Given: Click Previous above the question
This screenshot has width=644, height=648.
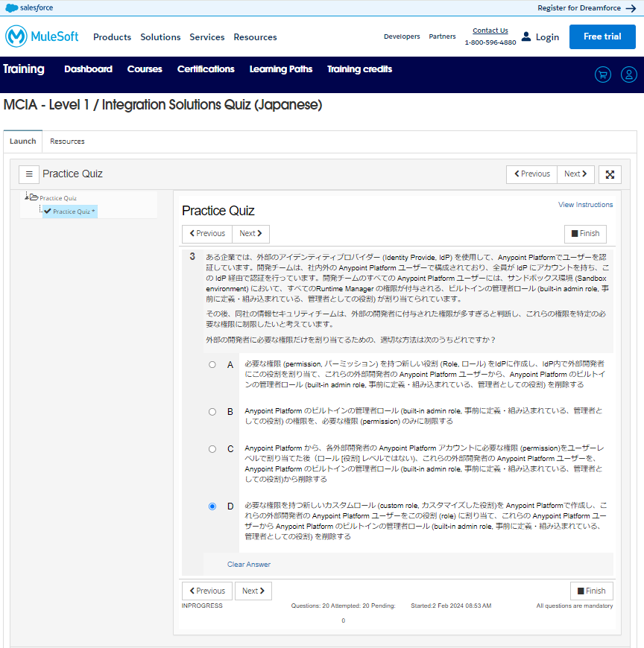Looking at the screenshot, I should click(207, 233).
